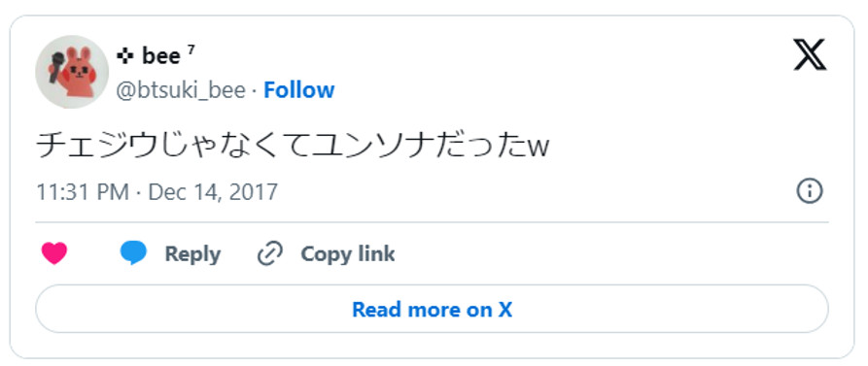Choose the Copy link text
Image resolution: width=868 pixels, height=366 pixels.
[348, 254]
